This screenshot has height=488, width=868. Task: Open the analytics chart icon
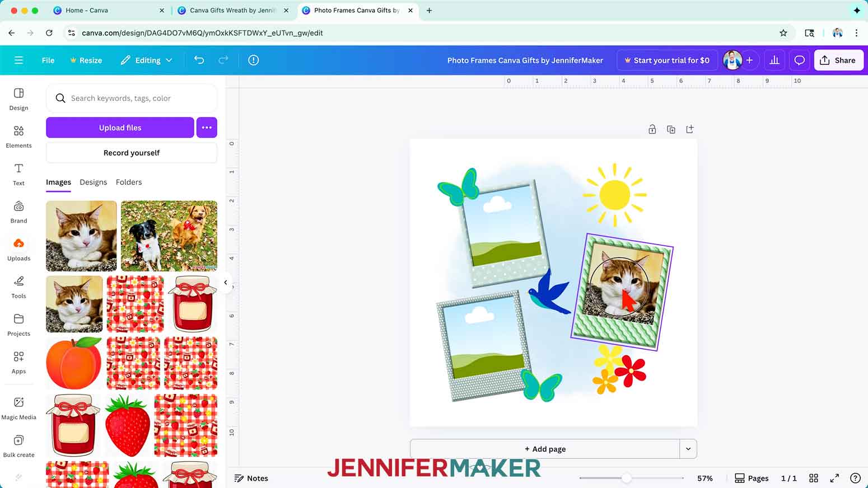[x=774, y=60]
